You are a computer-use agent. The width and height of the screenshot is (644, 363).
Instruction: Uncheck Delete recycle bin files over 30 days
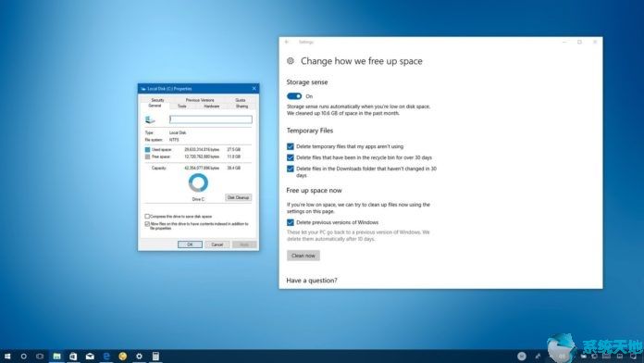point(291,157)
